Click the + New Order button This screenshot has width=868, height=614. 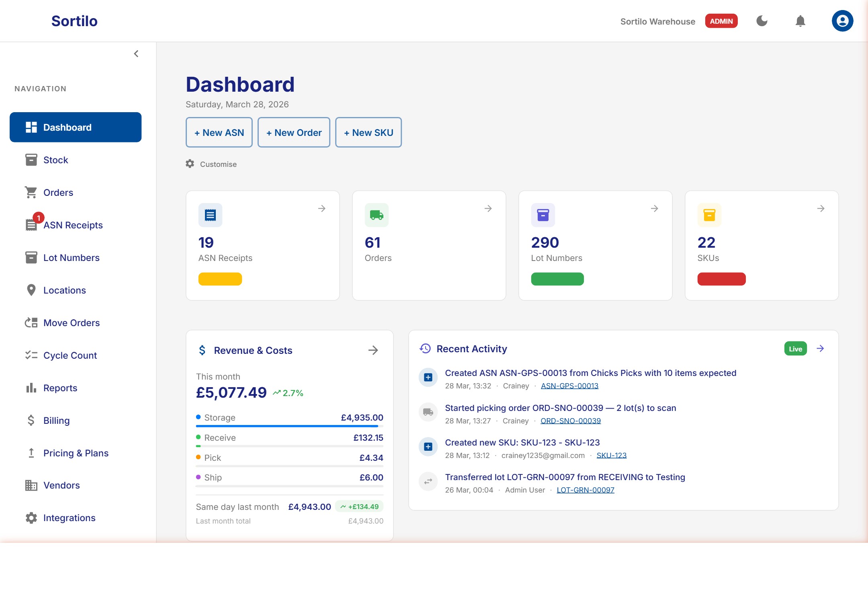pyautogui.click(x=294, y=132)
